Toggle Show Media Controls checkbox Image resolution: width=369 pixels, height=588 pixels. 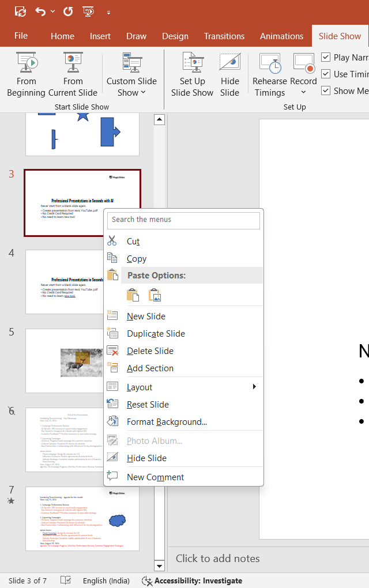(x=326, y=91)
